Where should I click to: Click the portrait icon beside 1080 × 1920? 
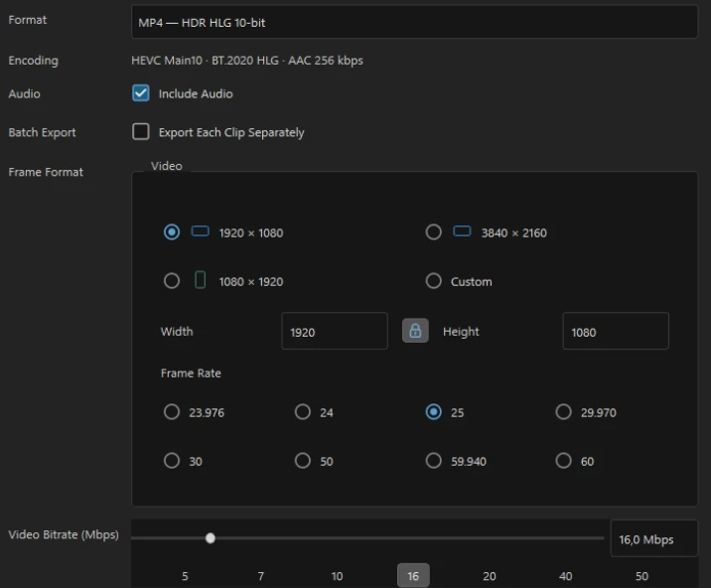click(x=200, y=280)
